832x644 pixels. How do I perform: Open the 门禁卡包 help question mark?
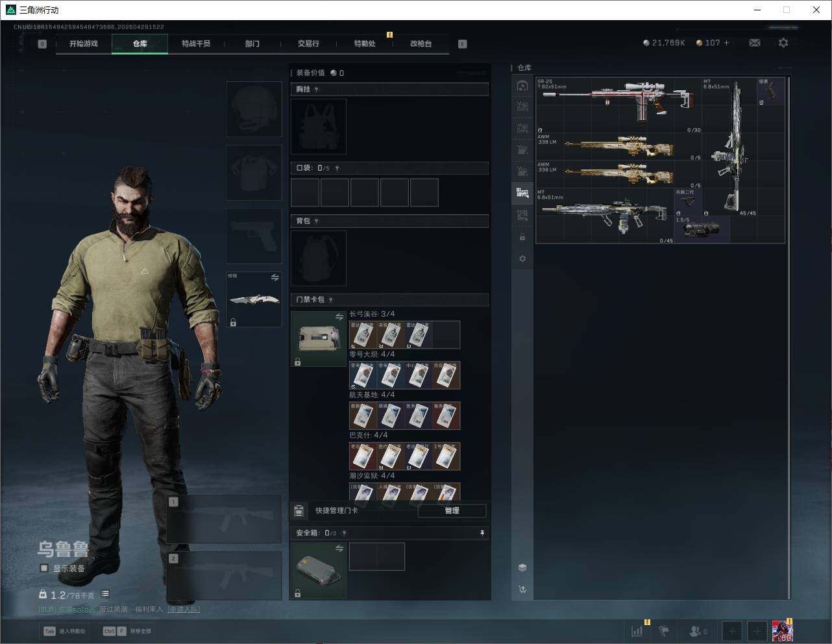331,300
